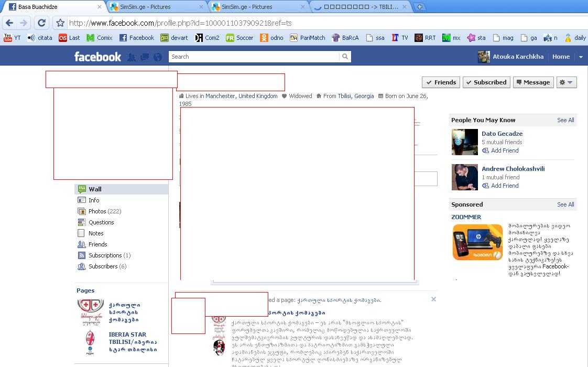The image size is (588, 367).
Task: See All people you may know
Action: coord(565,120)
